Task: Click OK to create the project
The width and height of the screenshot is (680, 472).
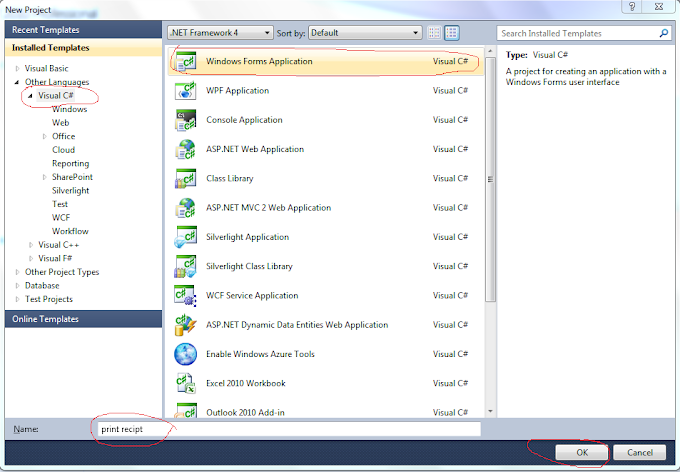Action: tap(582, 452)
